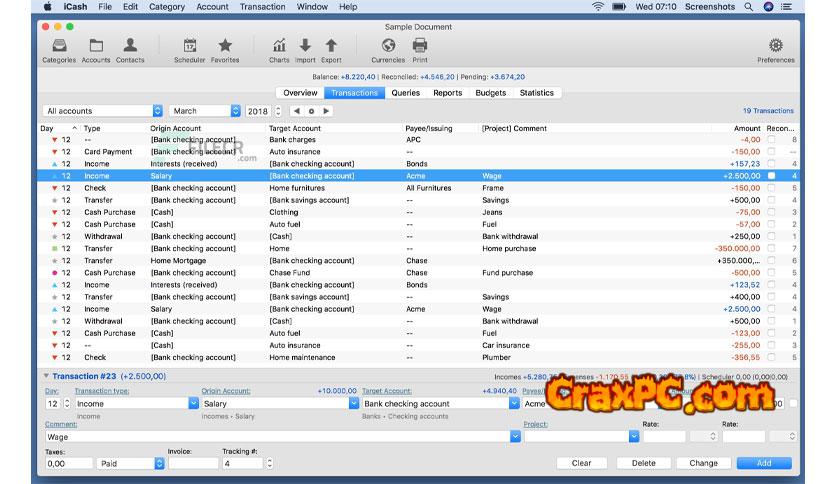836x484 pixels.
Task: Open the All accounts dropdown
Action: coord(103,111)
